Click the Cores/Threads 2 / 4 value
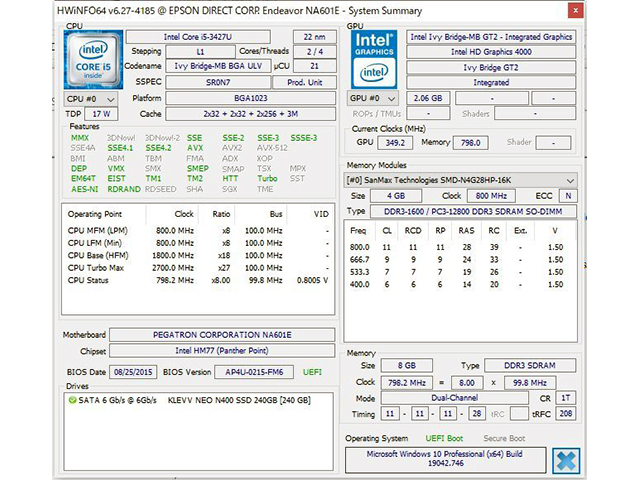Screen dimensions: 640x480 pos(315,52)
